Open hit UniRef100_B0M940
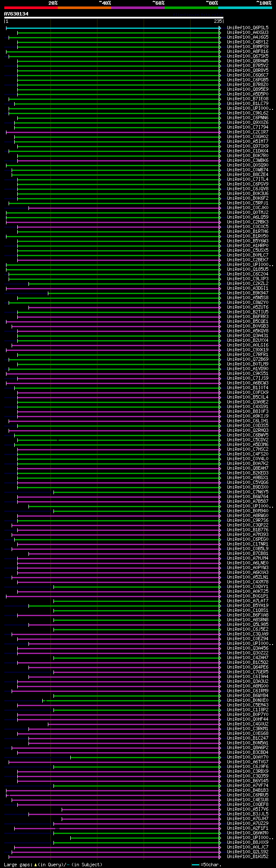The height and width of the screenshot is (868, 276). coord(248,511)
